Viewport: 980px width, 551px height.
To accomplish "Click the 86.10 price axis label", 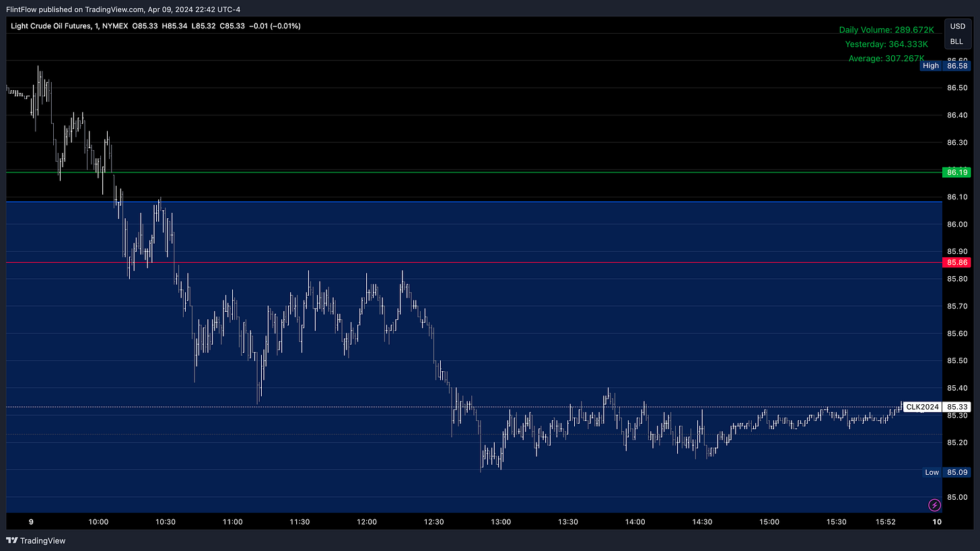I will (x=958, y=197).
